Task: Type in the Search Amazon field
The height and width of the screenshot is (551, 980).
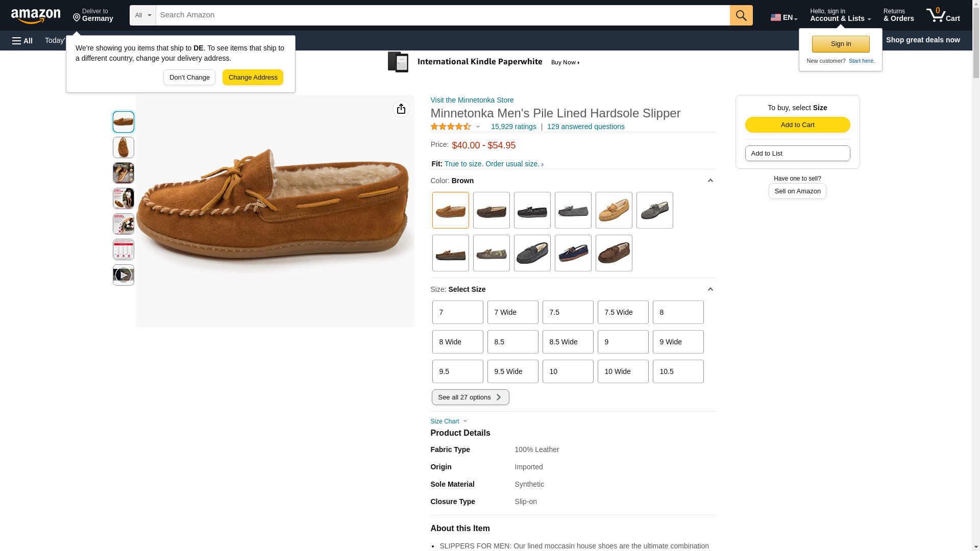Action: (x=442, y=15)
